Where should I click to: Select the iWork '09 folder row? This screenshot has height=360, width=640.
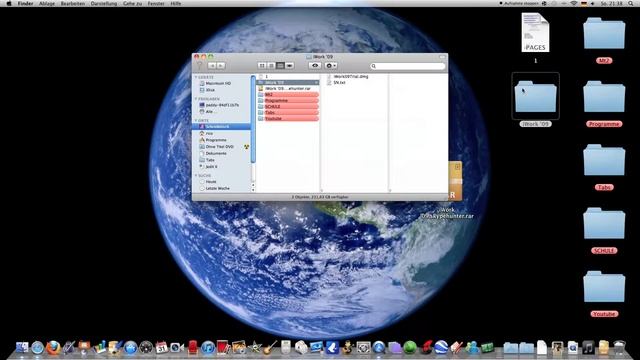click(x=288, y=82)
